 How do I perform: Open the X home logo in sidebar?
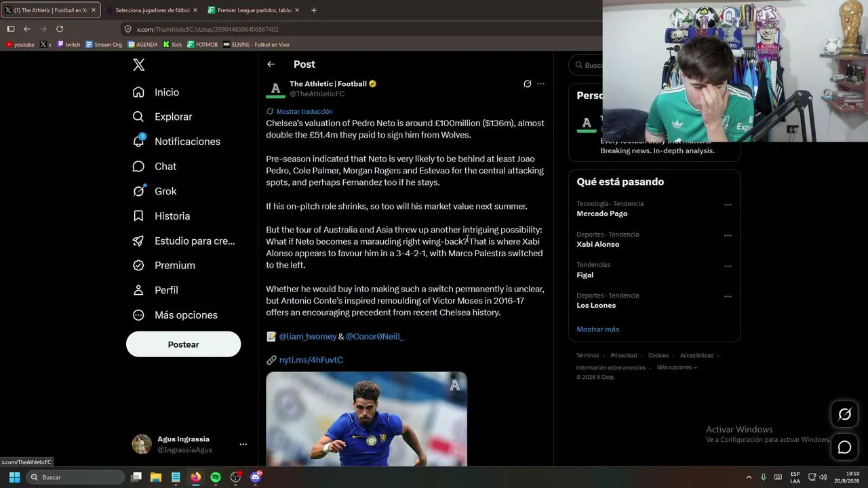point(138,65)
